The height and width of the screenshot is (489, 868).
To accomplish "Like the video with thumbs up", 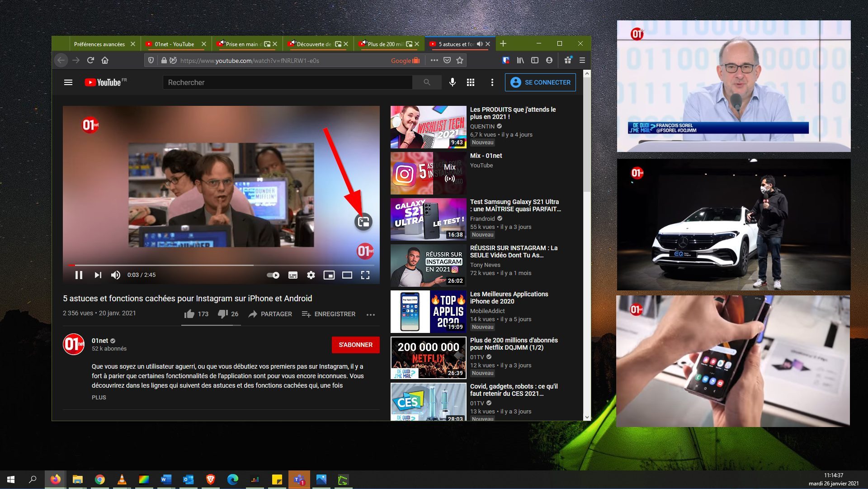I will 196,314.
